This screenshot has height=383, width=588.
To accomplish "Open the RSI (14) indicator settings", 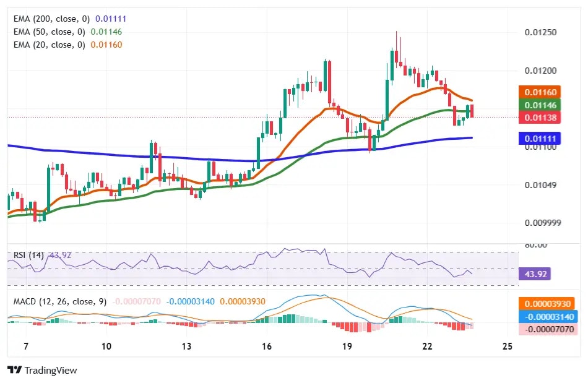I will click(x=28, y=254).
